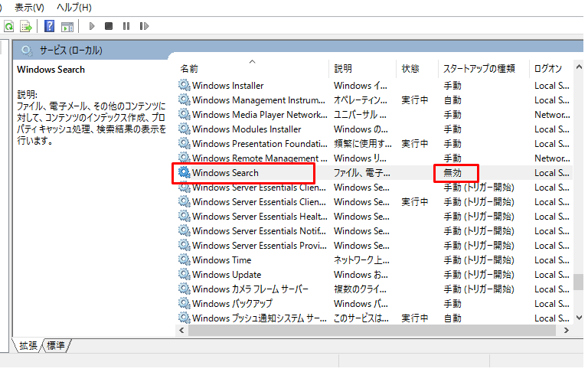Click the Export List toolbar icon
Viewport: 588px width, 372px height.
(26, 26)
